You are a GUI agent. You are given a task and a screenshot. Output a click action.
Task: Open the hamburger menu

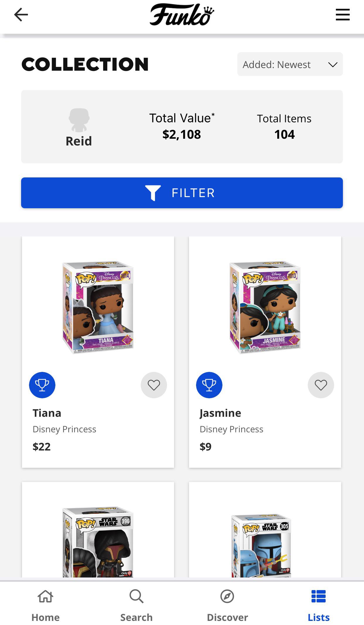coord(343,15)
